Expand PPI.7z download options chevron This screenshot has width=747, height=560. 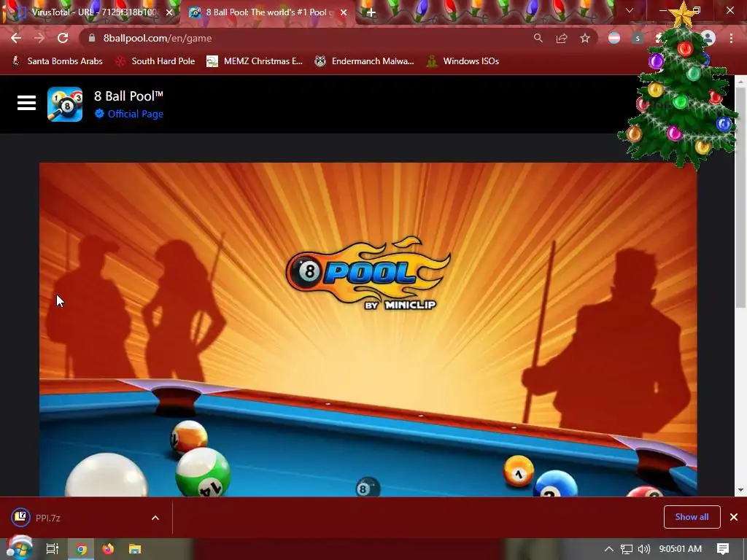tap(155, 518)
